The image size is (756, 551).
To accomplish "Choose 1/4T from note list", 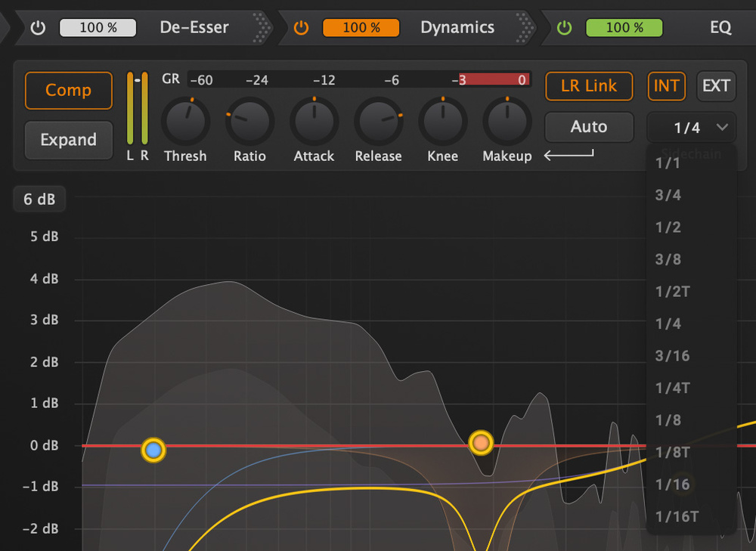I will point(692,388).
